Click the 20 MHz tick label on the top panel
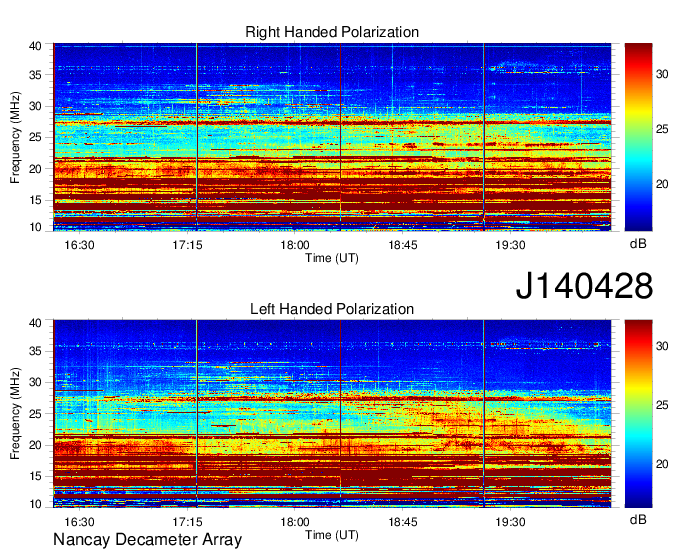Screen dimensions: 680x552 tap(35, 169)
